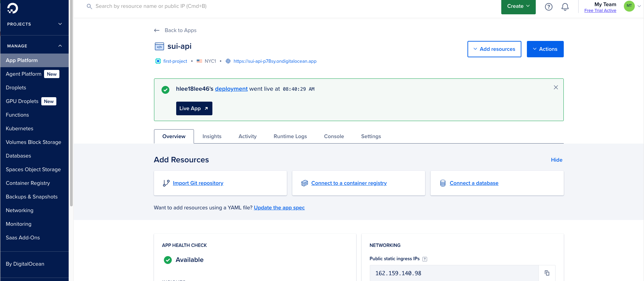Open the help question mark icon

[x=549, y=7]
